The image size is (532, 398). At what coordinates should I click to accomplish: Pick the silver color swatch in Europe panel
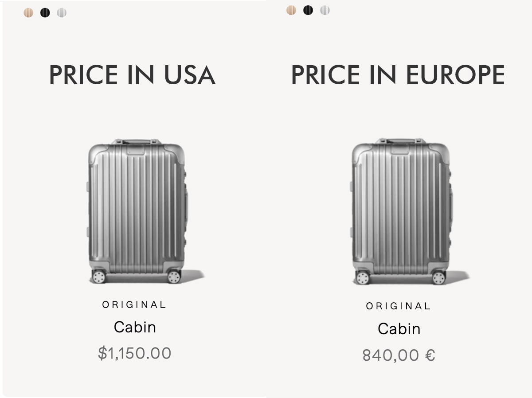pos(325,10)
